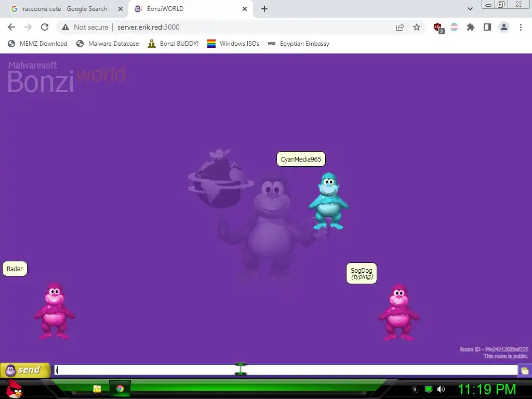Screen dimensions: 532x399
Task: Click the This room is public text
Action: [506, 356]
